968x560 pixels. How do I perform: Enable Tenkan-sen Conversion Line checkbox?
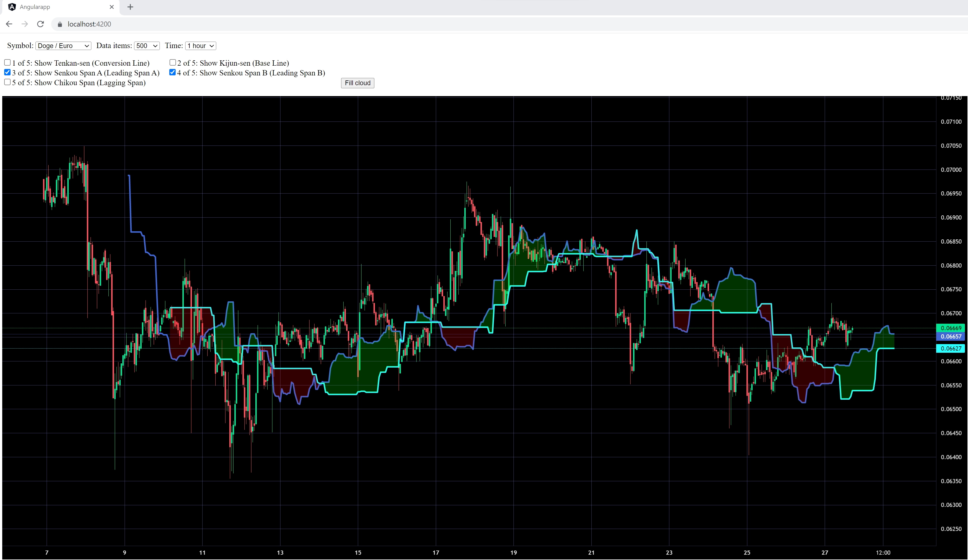coord(7,62)
